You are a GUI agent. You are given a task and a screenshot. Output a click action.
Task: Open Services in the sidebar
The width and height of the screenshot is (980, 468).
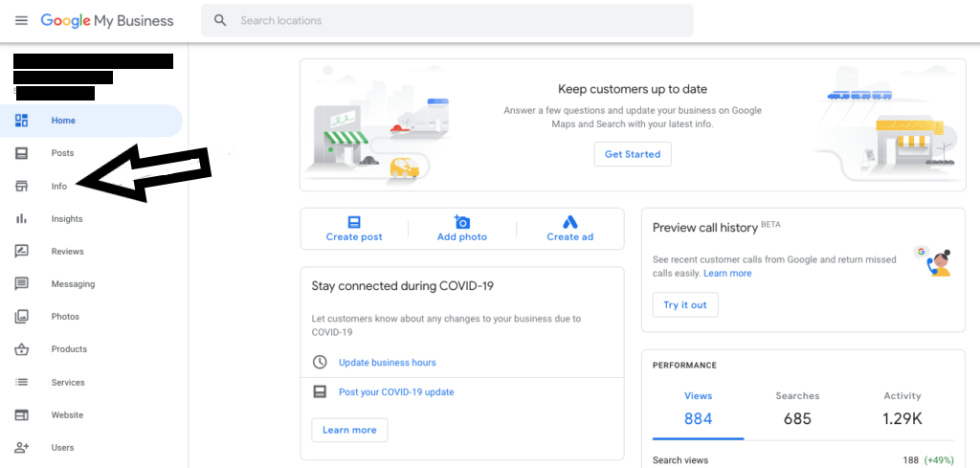(x=68, y=383)
